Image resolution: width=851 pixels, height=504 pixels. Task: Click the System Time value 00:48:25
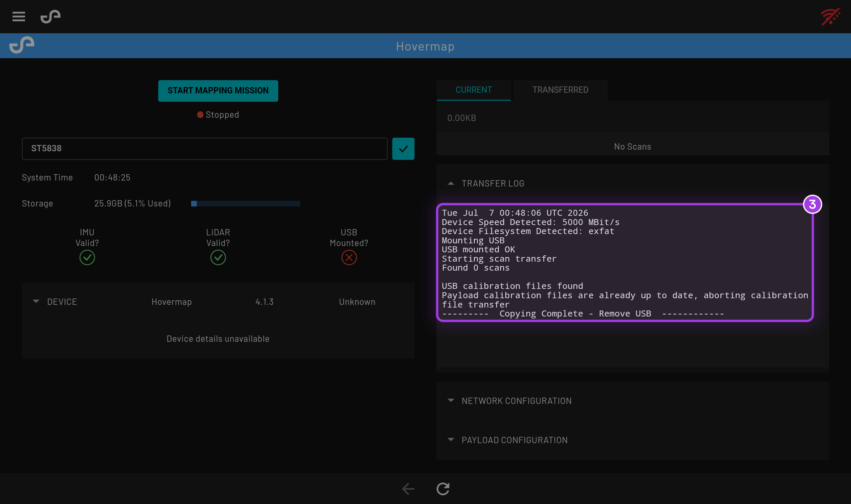112,178
